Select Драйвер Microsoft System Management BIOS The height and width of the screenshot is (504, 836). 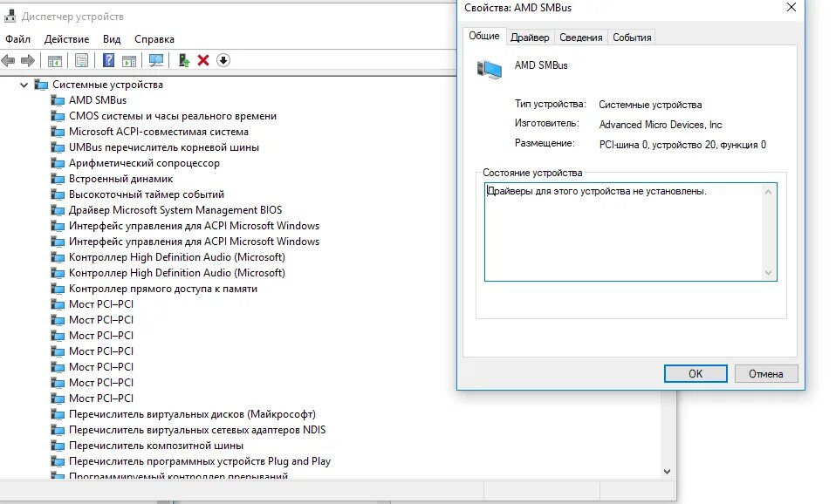(x=175, y=210)
